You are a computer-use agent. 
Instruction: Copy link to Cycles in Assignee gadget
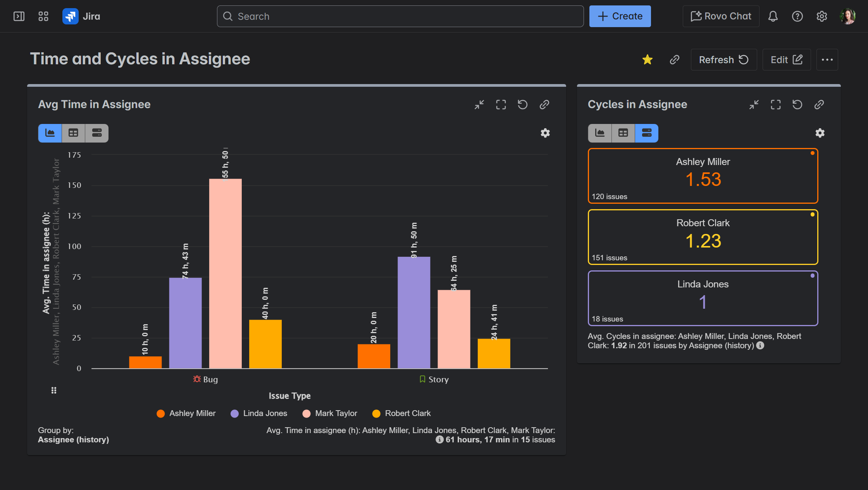(819, 105)
